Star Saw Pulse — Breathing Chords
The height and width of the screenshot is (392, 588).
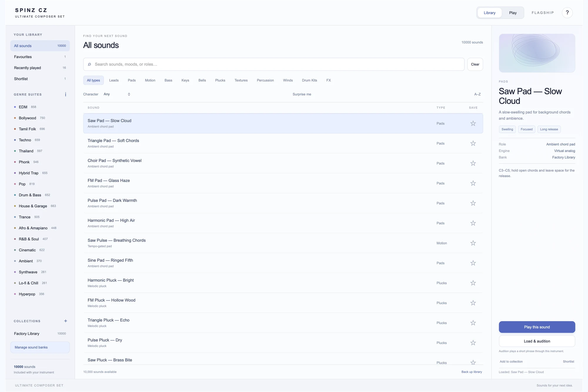coord(473,243)
